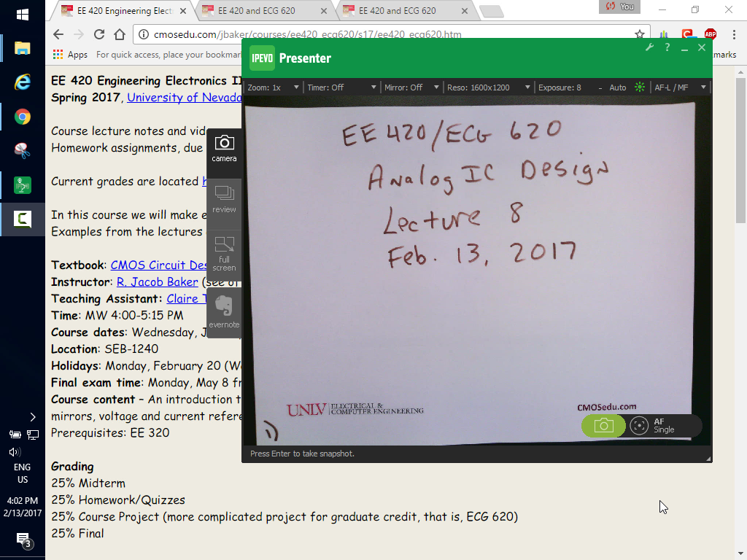Screen dimensions: 747x560
Task: Click the IPEVO logo in Presenter
Action: pos(262,58)
